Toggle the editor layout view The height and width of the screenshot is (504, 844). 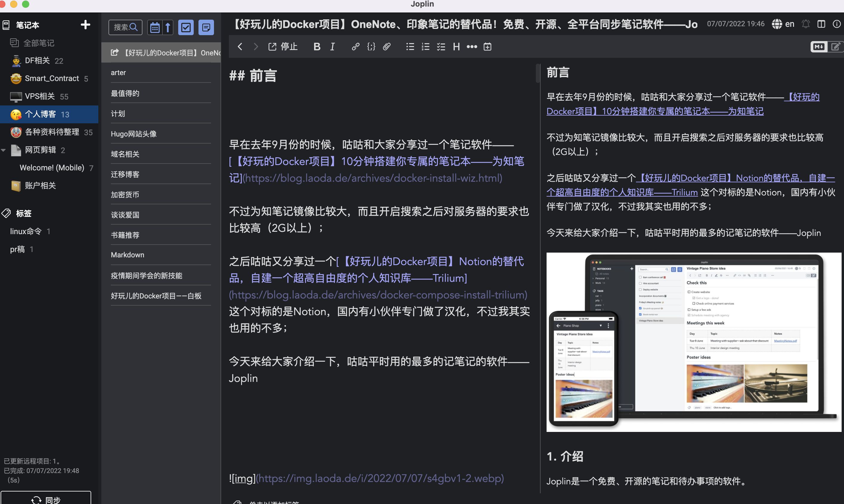[821, 24]
